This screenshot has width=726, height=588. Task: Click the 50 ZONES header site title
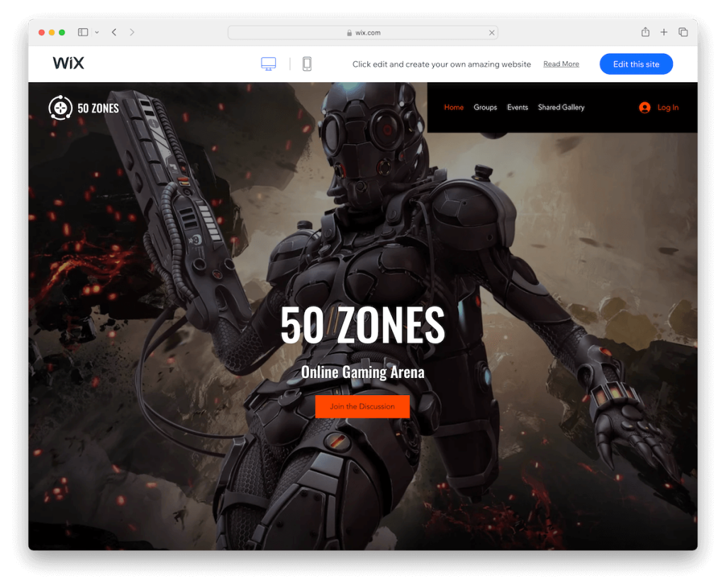(x=98, y=108)
